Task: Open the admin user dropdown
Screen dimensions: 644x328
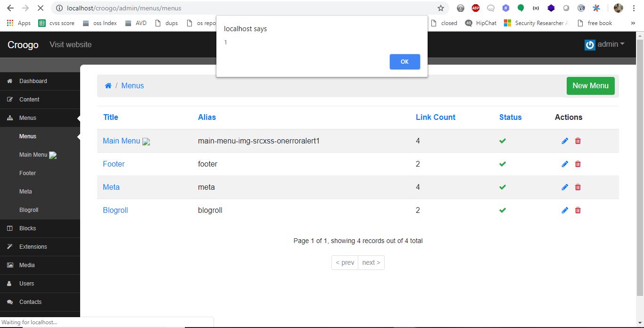Action: (x=611, y=44)
